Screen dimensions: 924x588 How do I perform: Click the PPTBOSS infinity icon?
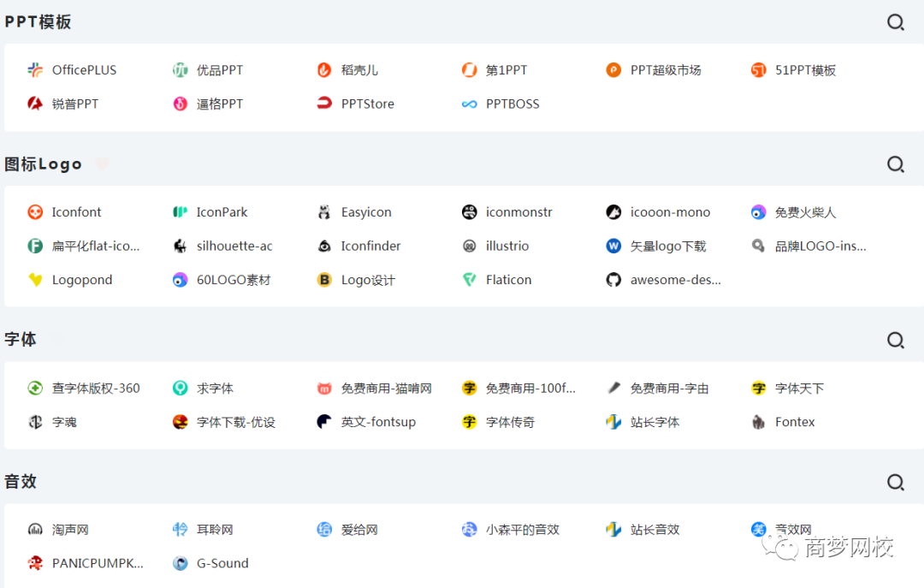coord(469,104)
